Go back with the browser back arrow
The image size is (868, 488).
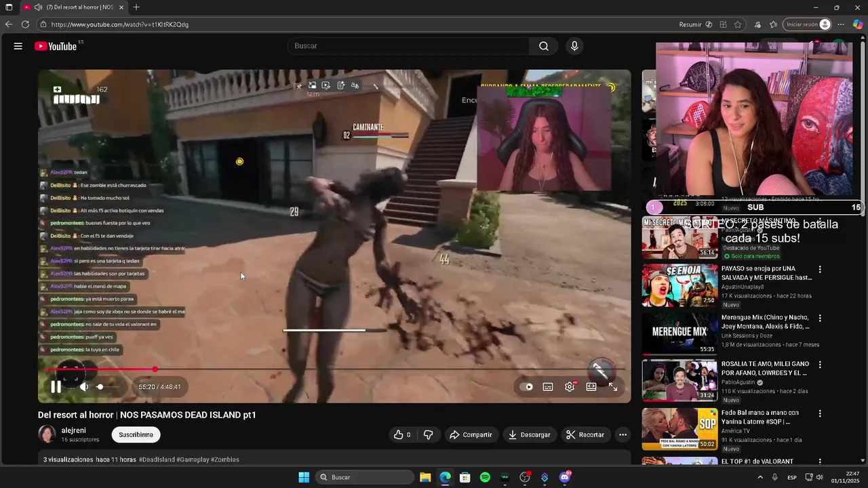pos(9,24)
